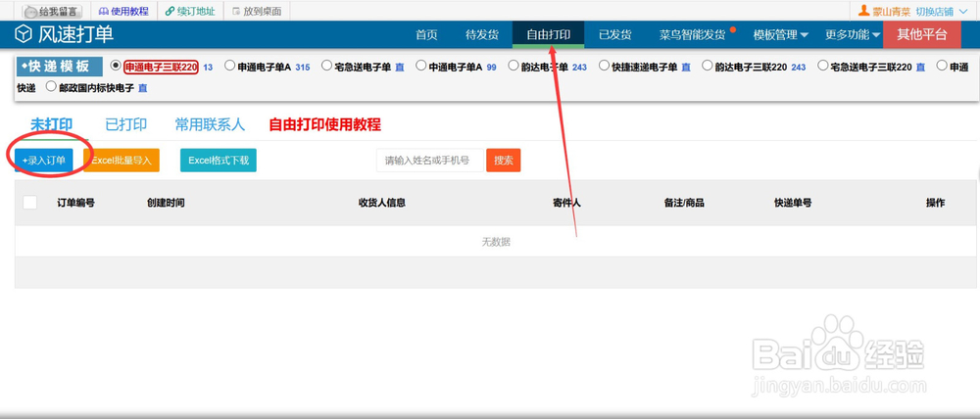The height and width of the screenshot is (419, 980).
Task: Switch to the 未打印 tab
Action: (x=51, y=125)
